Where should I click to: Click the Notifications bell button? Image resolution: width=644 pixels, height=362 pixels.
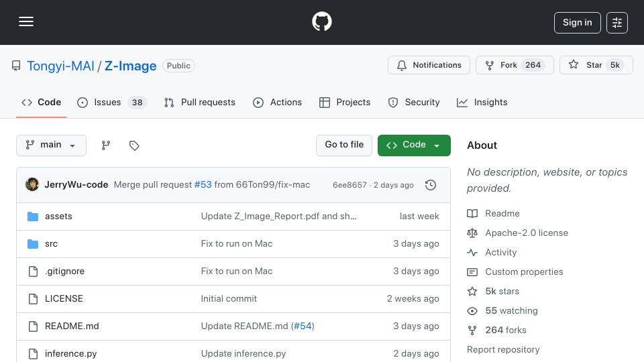(x=429, y=65)
